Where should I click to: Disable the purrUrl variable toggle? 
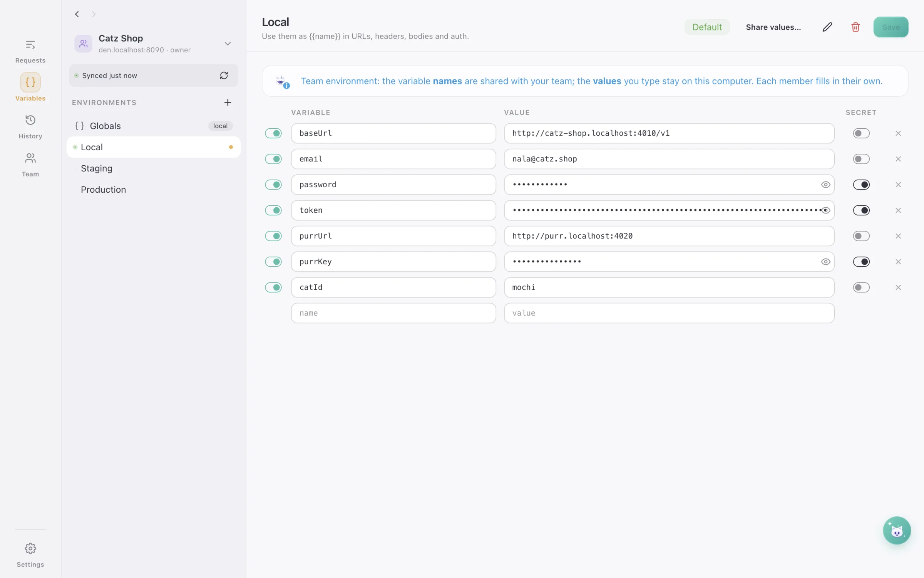coord(273,236)
